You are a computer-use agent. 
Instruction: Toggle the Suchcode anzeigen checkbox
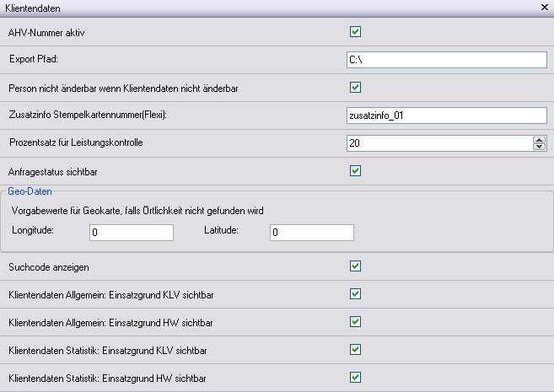pyautogui.click(x=355, y=266)
